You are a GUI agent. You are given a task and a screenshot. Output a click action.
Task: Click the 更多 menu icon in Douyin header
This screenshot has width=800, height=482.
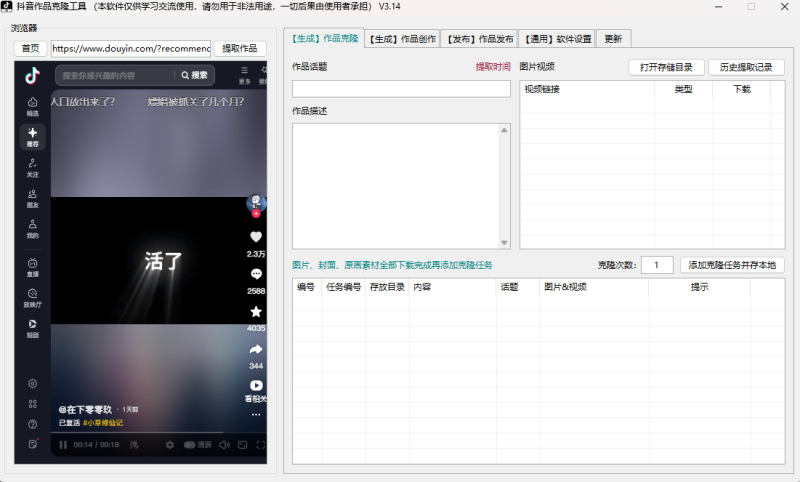click(x=244, y=75)
